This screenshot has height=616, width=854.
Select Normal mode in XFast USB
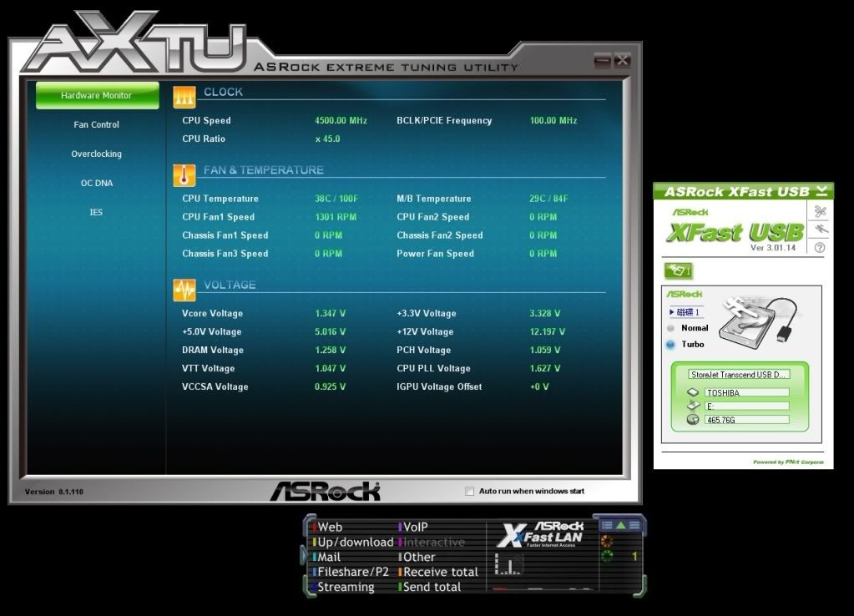671,328
